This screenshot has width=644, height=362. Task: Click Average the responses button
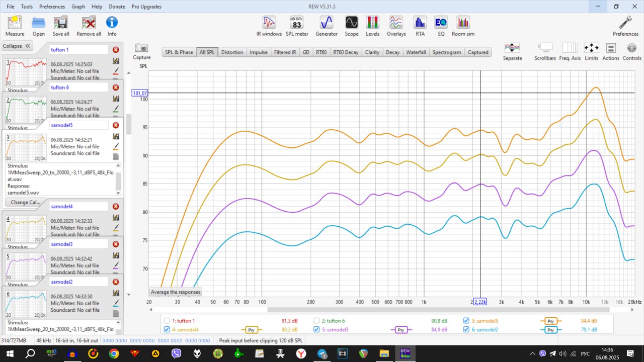(176, 292)
